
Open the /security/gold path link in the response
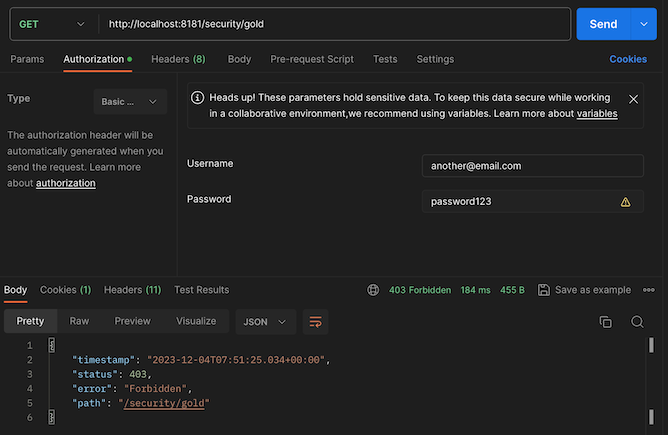point(164,403)
